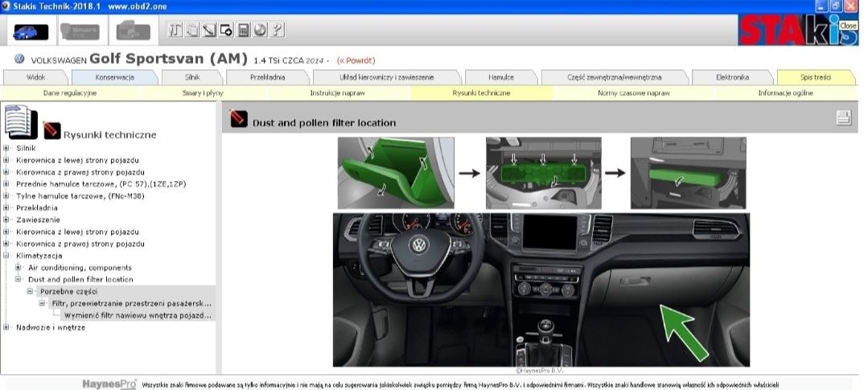Open the calculator toolbar icon
Viewport: 868px width, 390px height.
pos(243,31)
